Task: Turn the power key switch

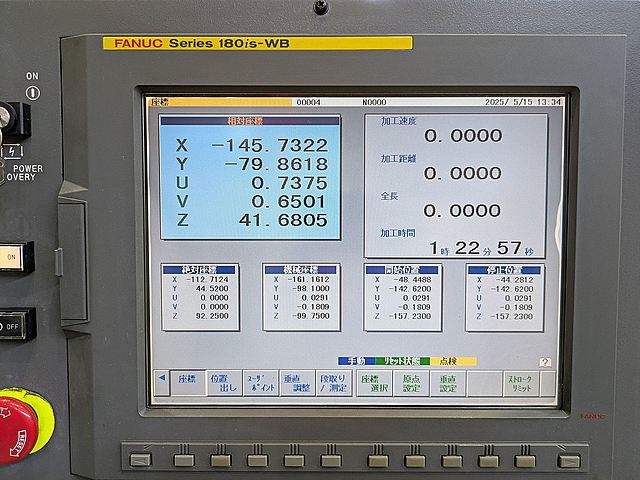Action: point(8,119)
